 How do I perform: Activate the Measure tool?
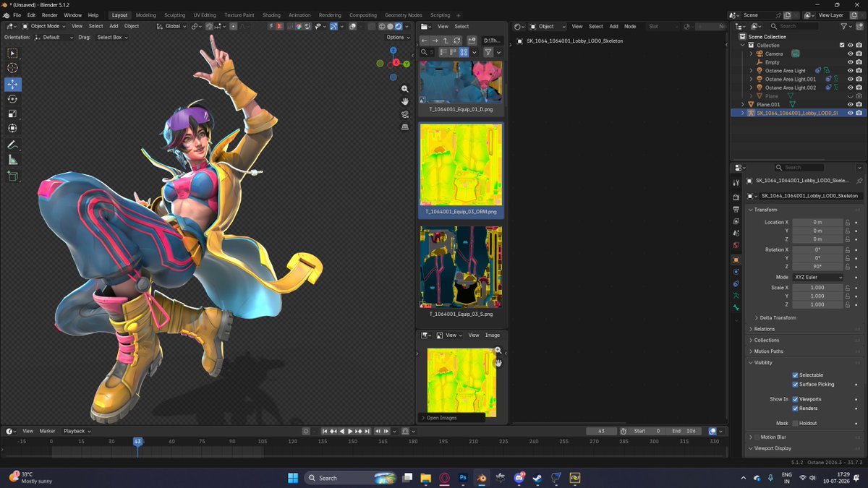click(13, 160)
